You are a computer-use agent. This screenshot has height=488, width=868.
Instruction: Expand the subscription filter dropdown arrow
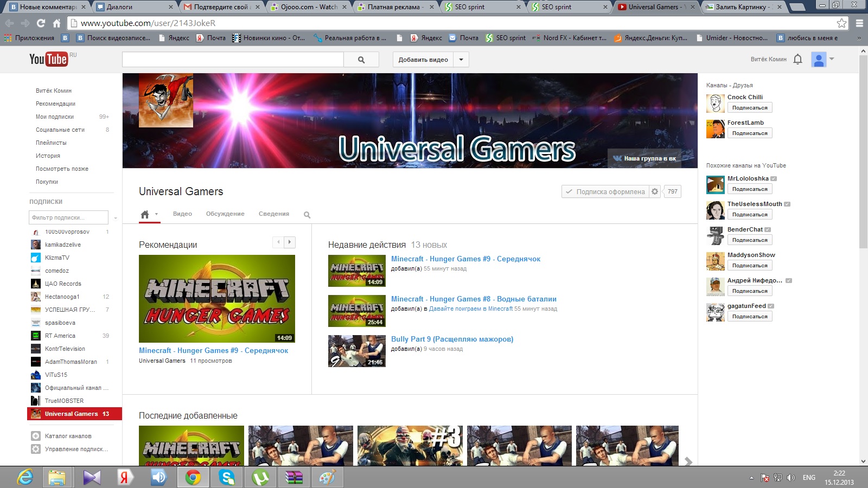[x=115, y=218]
